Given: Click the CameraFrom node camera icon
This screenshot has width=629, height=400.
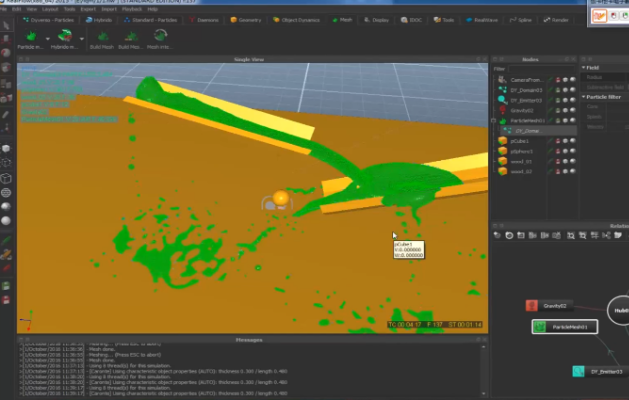Looking at the screenshot, I should (x=502, y=79).
